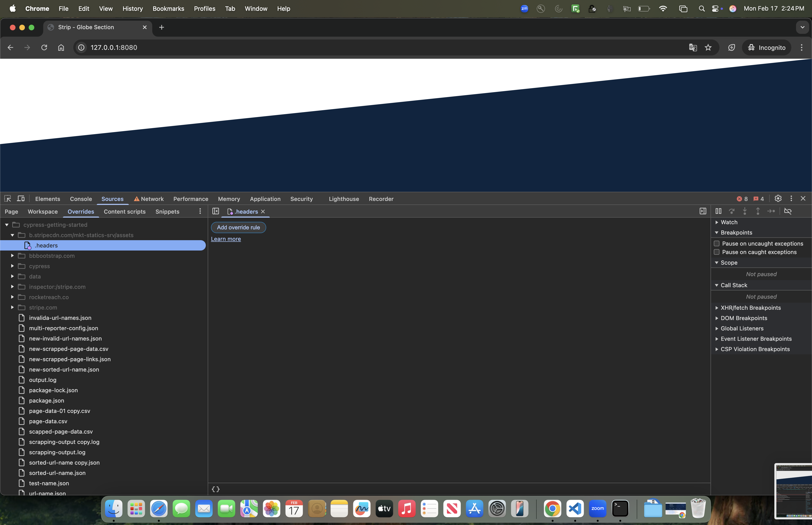
Task: Click the hide debugger sidebar icon
Action: coord(703,211)
